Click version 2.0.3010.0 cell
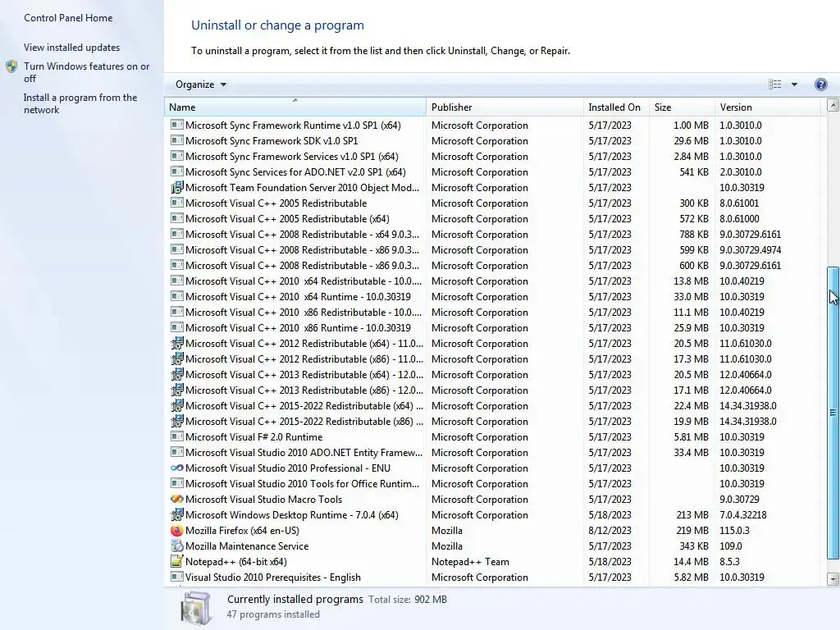Image resolution: width=840 pixels, height=630 pixels. 741,171
